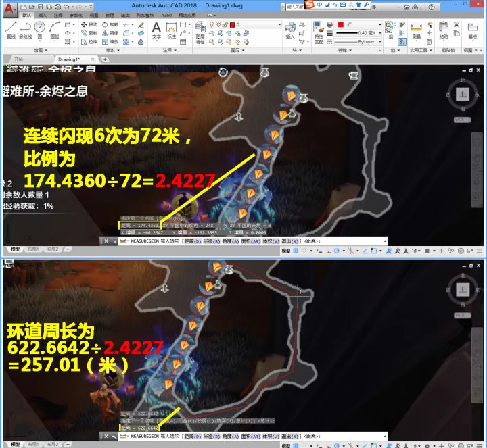The image size is (487, 448).
Task: Choose the Mirror (镜像) command
Action: coord(110,33)
